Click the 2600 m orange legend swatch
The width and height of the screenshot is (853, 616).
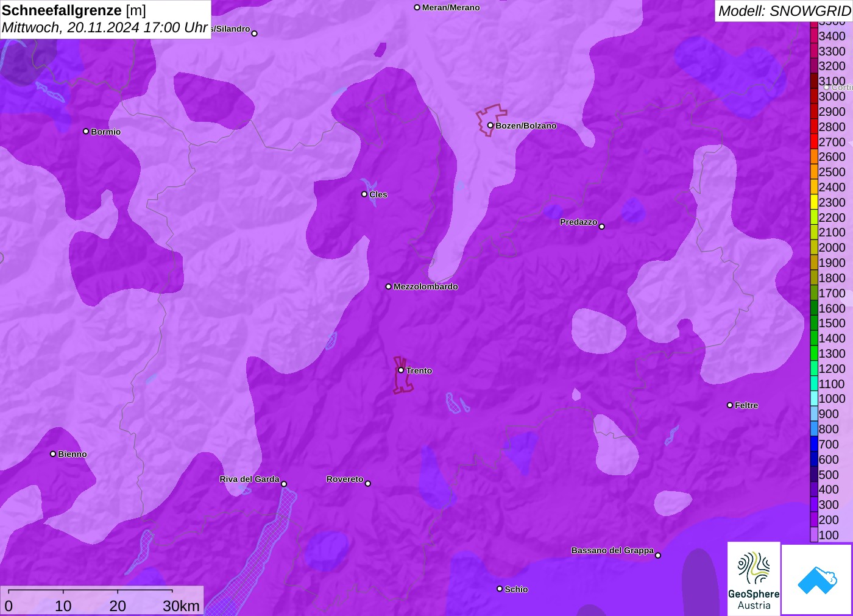click(x=814, y=157)
